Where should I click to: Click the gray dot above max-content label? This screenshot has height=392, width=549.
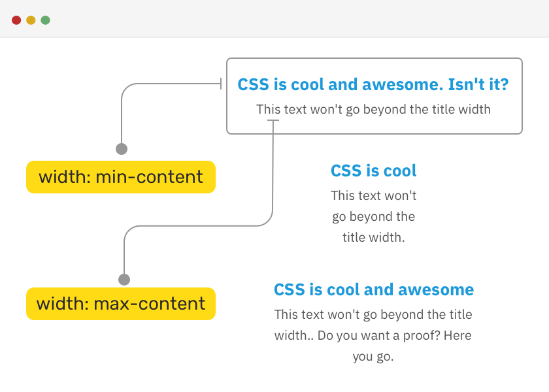pos(124,280)
